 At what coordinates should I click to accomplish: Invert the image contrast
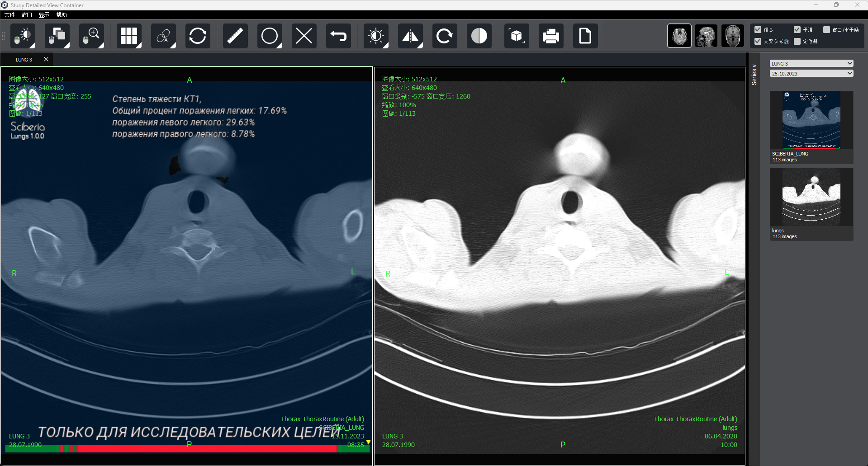(479, 36)
